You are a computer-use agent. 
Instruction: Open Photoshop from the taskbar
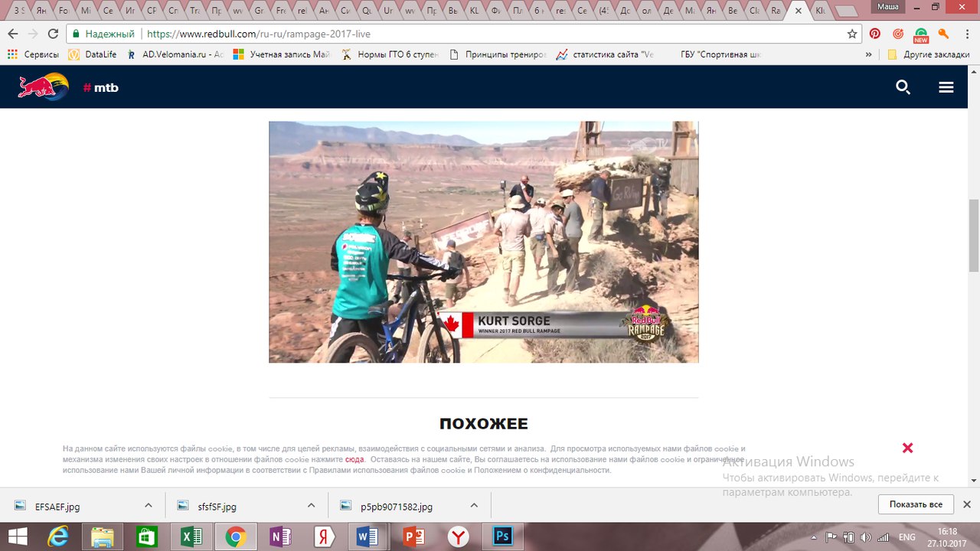click(502, 536)
